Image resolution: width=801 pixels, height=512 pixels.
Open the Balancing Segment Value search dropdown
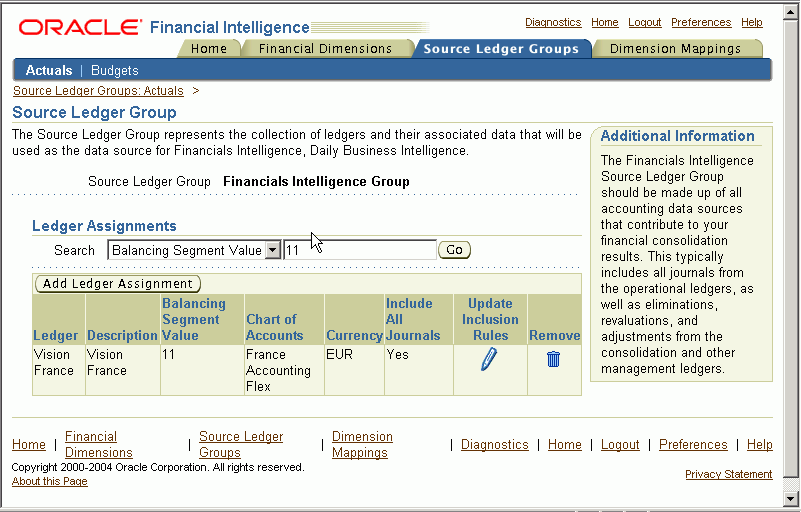(273, 250)
